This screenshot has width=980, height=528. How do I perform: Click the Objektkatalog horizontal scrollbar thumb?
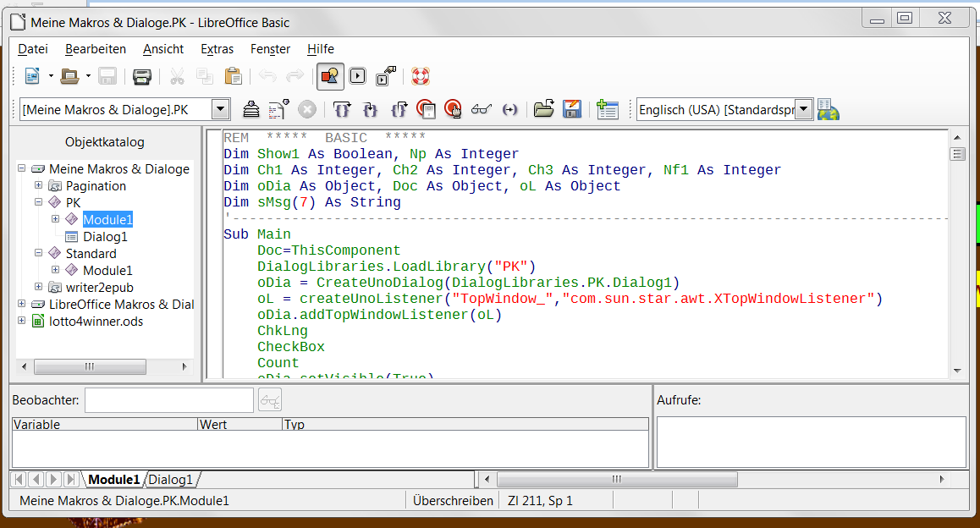click(91, 366)
